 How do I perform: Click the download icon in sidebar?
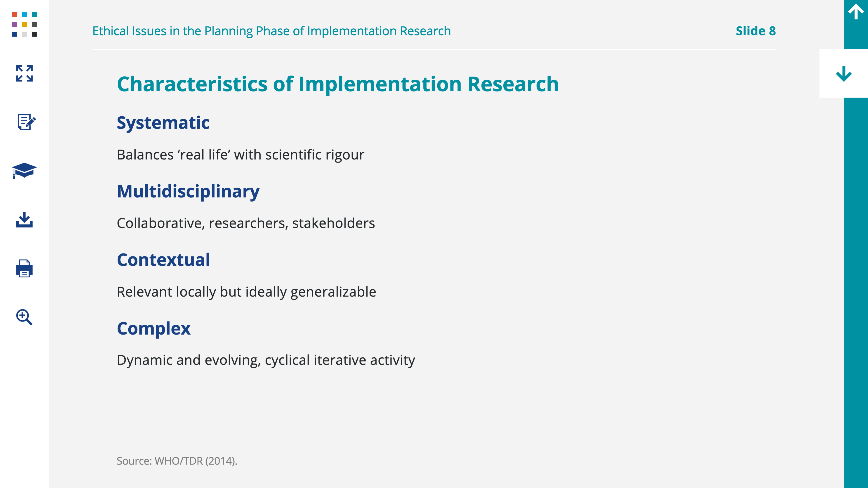pyautogui.click(x=24, y=220)
